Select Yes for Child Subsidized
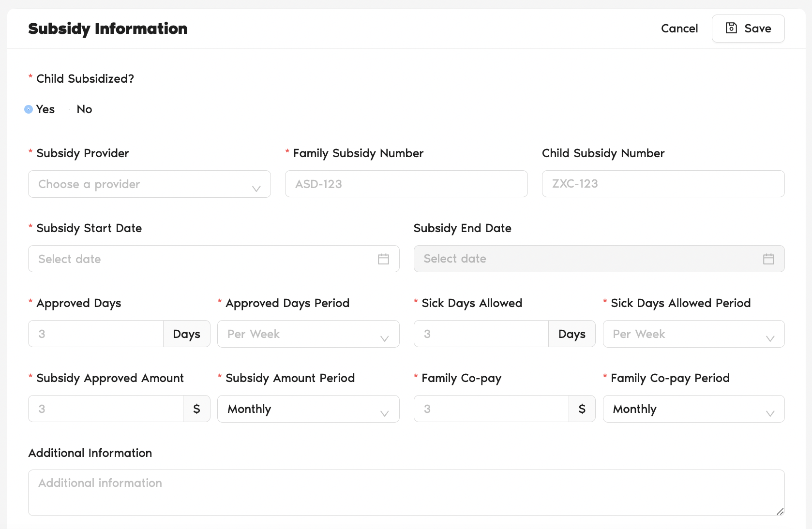Viewport: 812px width, 529px height. pos(29,109)
